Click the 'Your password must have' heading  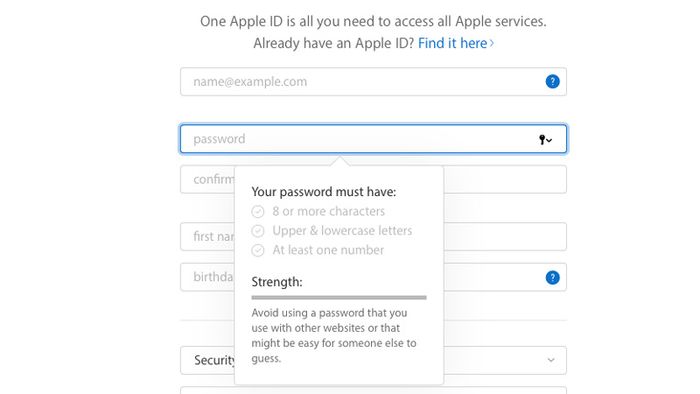(x=324, y=192)
